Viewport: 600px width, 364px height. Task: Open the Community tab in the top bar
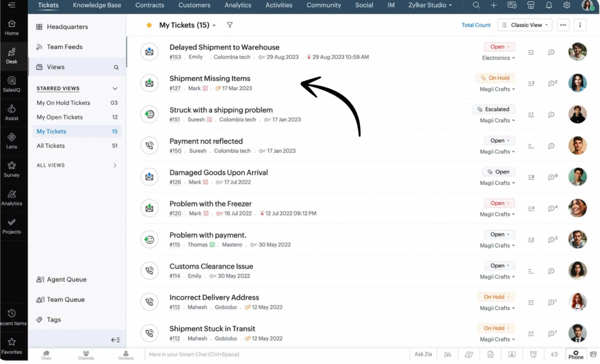click(323, 5)
